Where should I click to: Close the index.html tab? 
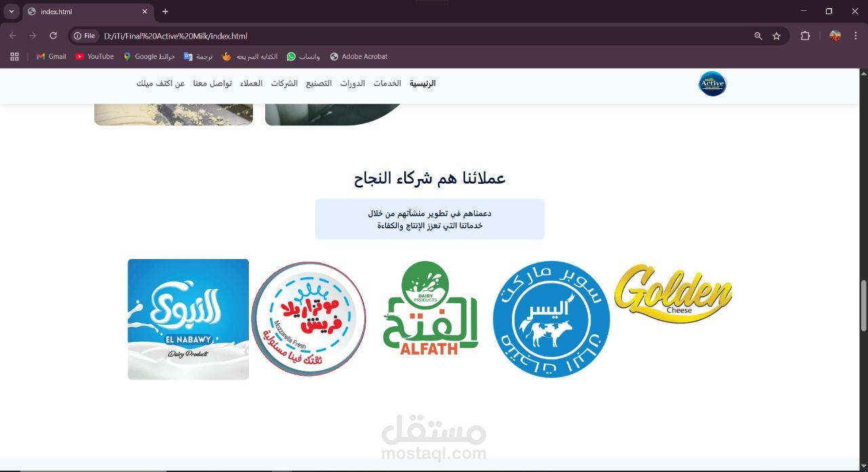pyautogui.click(x=144, y=12)
